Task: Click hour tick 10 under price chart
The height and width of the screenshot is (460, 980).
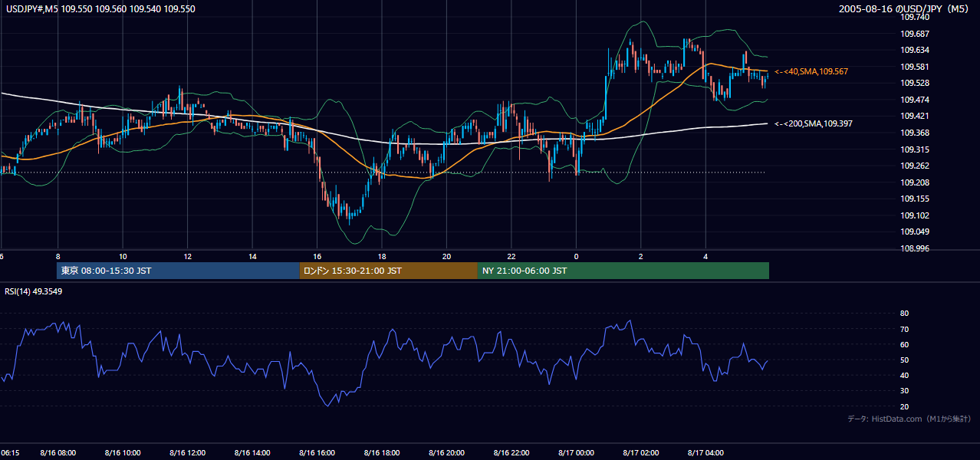Action: (x=123, y=257)
